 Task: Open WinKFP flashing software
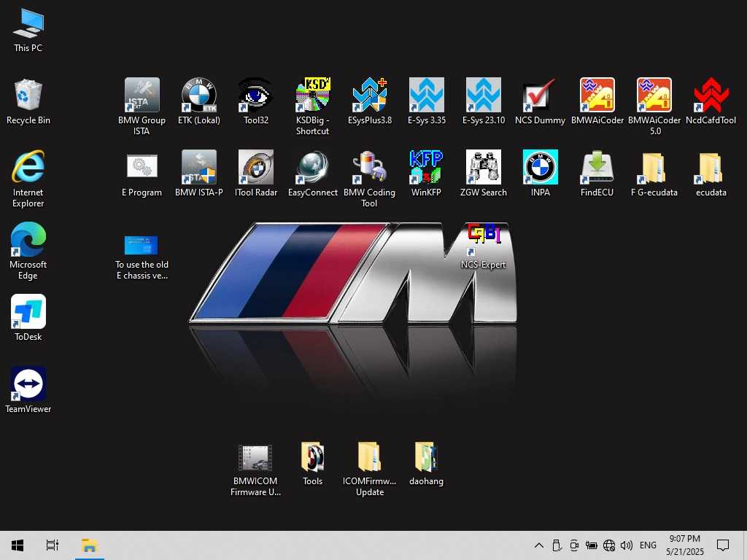(x=426, y=166)
